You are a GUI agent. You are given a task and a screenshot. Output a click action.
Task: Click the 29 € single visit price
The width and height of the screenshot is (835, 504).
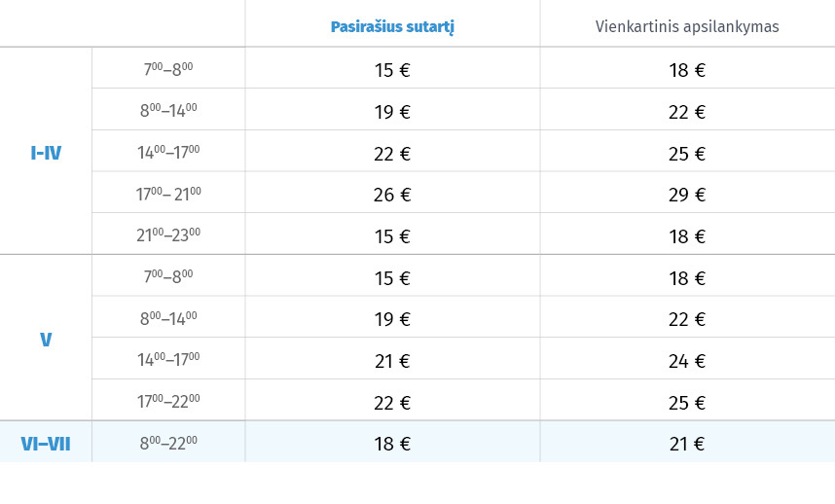pos(687,195)
